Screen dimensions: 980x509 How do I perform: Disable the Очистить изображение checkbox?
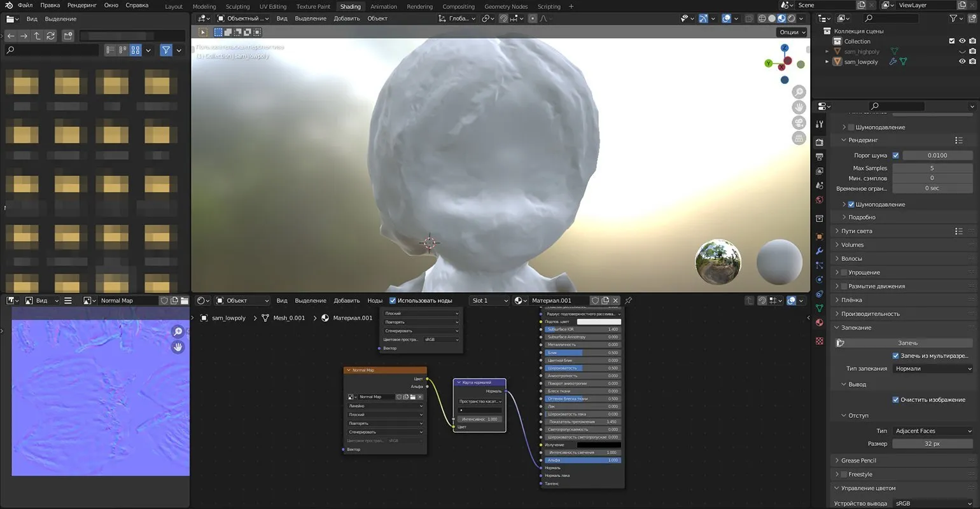pyautogui.click(x=895, y=400)
